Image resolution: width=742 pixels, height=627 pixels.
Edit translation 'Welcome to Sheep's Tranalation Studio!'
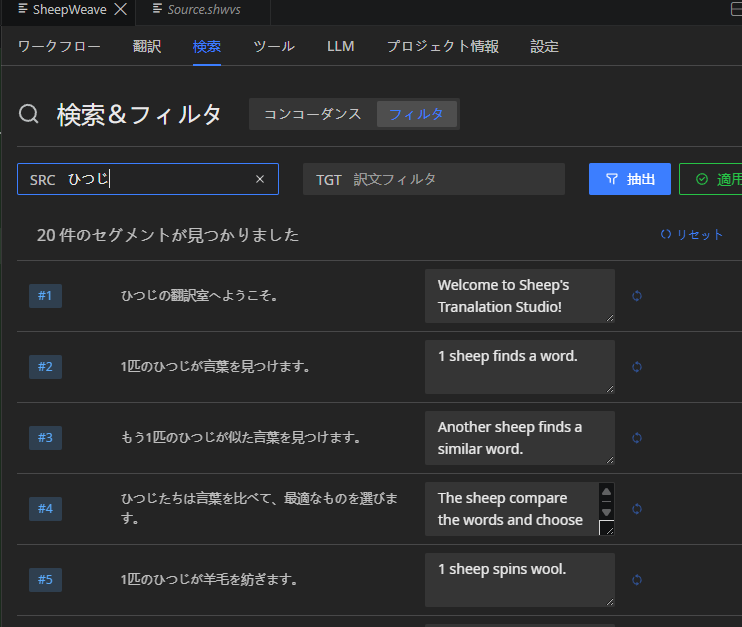[520, 296]
